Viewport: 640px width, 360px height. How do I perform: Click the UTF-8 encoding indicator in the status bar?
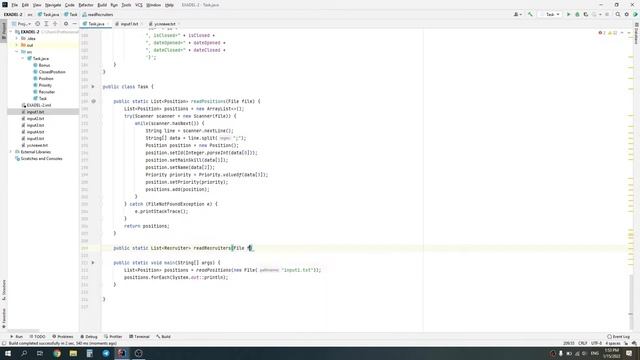596,344
